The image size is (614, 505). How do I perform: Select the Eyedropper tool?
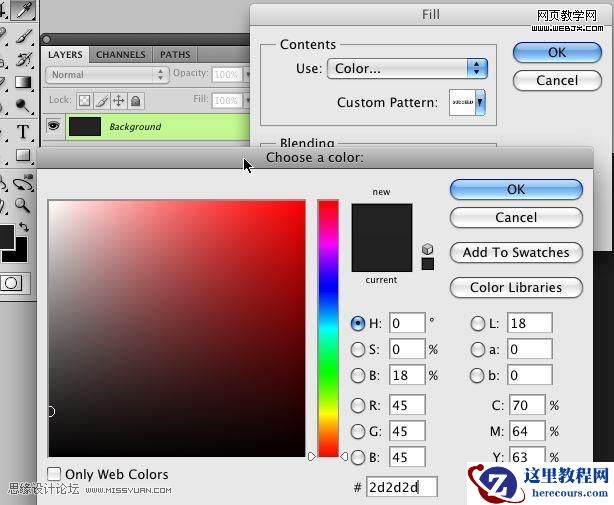click(23, 10)
